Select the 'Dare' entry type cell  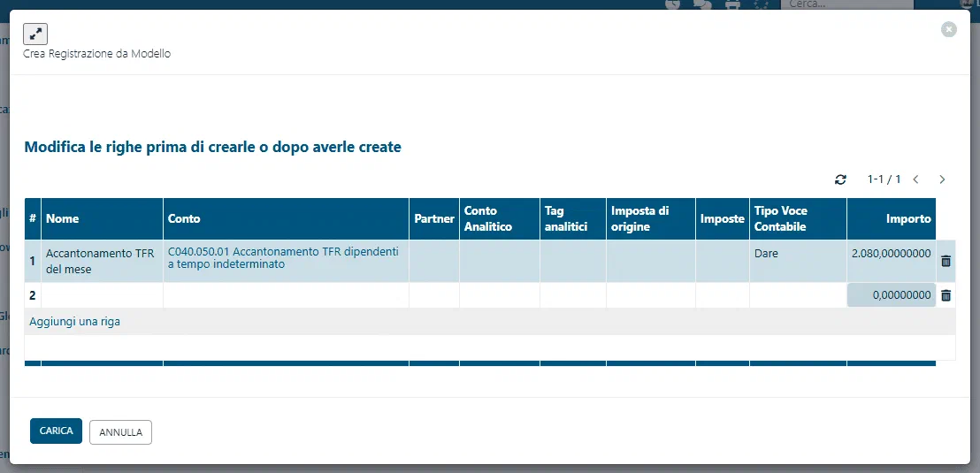point(798,261)
